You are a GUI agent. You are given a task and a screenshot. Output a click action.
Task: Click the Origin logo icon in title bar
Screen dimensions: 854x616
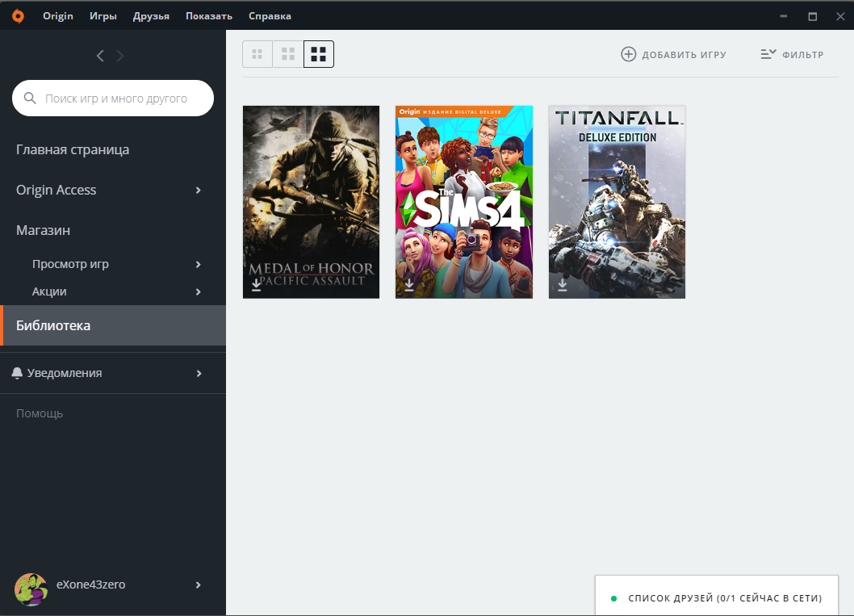[x=18, y=16]
